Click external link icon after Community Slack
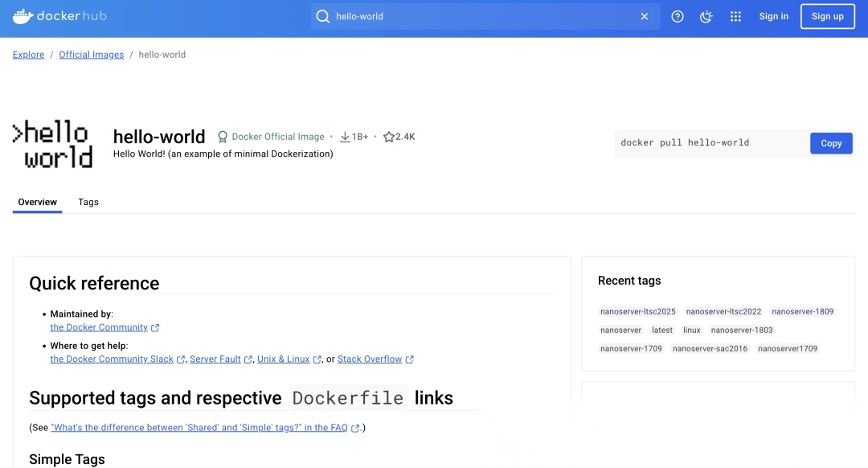Screen dimensions: 868x468 pyautogui.click(x=181, y=359)
